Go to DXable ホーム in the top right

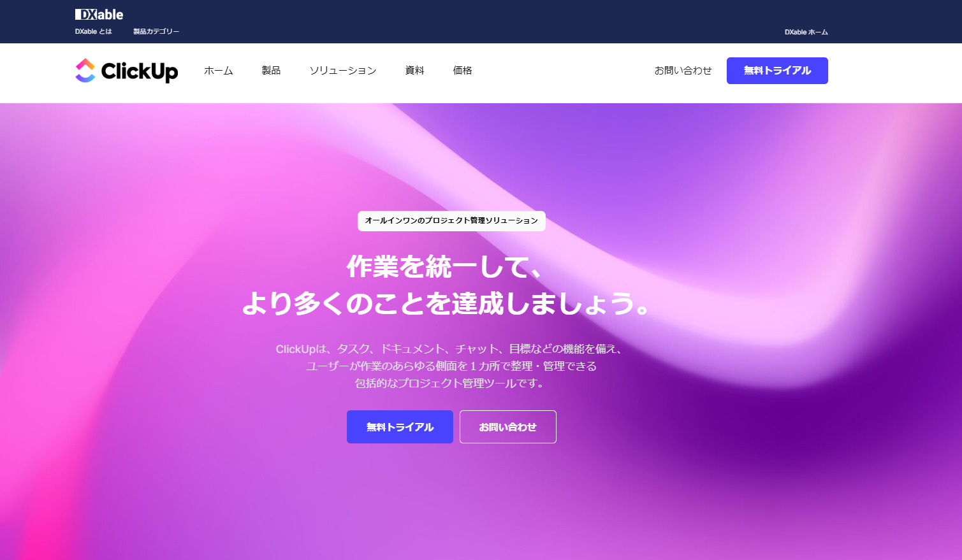tap(806, 32)
